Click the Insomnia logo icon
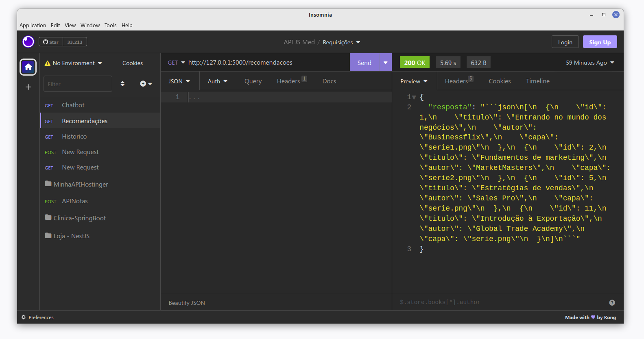 (28, 42)
